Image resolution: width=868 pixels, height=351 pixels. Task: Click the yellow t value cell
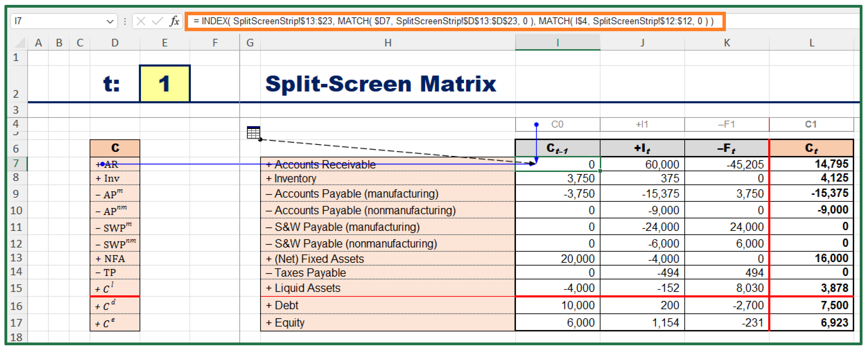tap(165, 84)
